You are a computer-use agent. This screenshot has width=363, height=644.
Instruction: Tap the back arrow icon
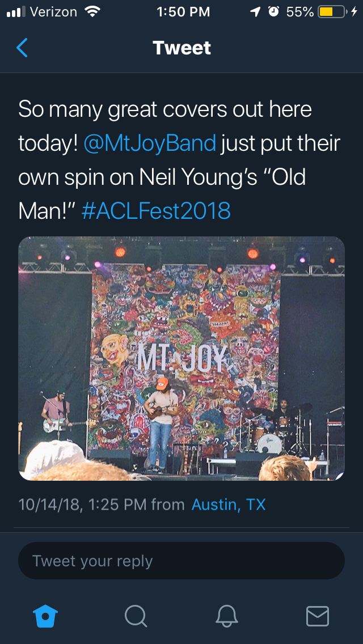22,48
